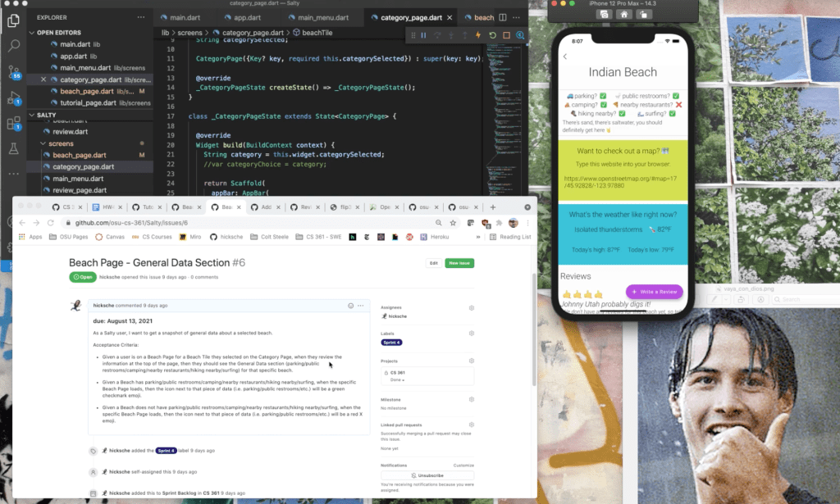Click the GitHub URL address bar
Viewport: 840px width, 504px height.
246,223
